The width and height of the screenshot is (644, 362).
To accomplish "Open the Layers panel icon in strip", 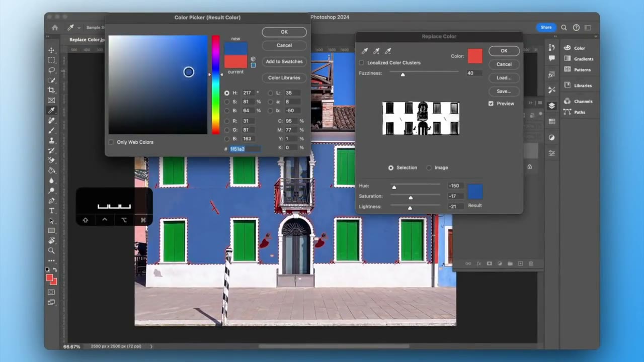I will (552, 106).
